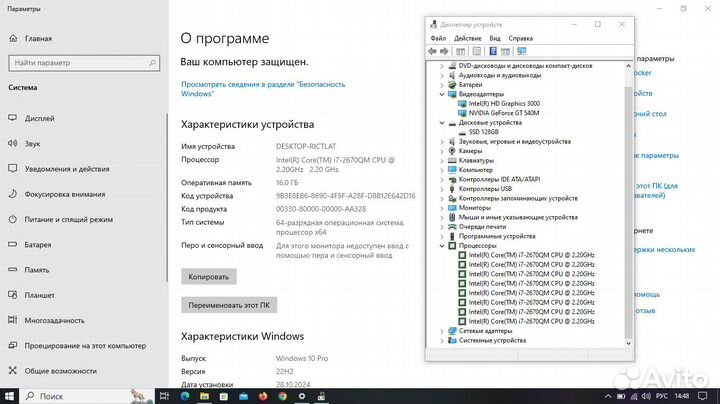Expand DVD-дисководы node
Image resolution: width=720 pixels, height=404 pixels.
pos(442,66)
